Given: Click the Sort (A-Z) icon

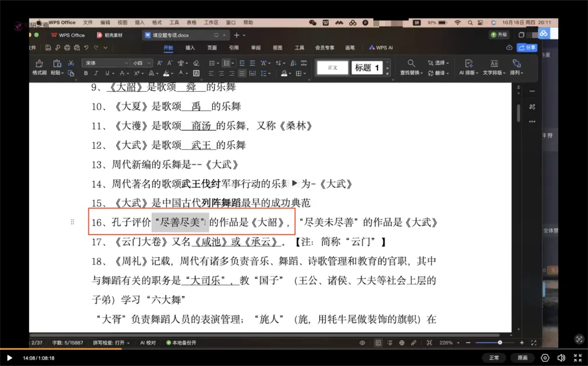Looking at the screenshot, I should click(293, 63).
